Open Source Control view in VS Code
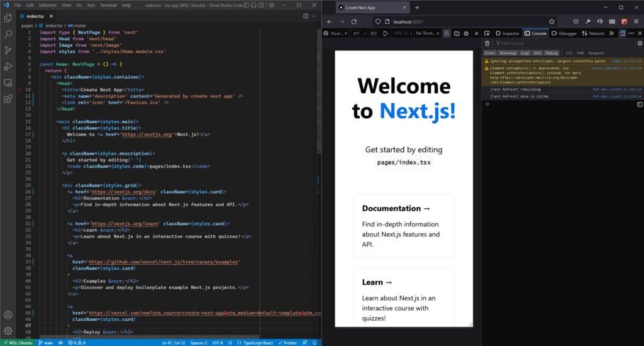This screenshot has height=346, width=644. coord(8,50)
